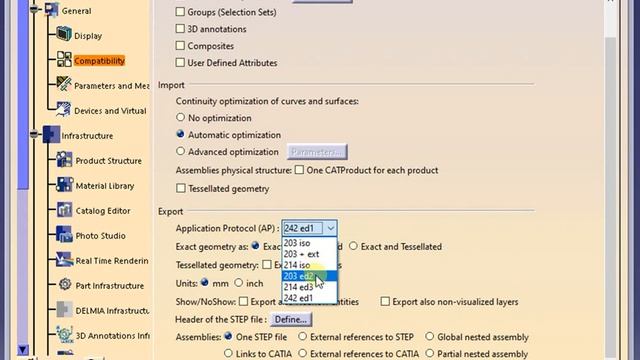Choose 203 ed2 from dropdown list
The width and height of the screenshot is (640, 360).
(309, 276)
